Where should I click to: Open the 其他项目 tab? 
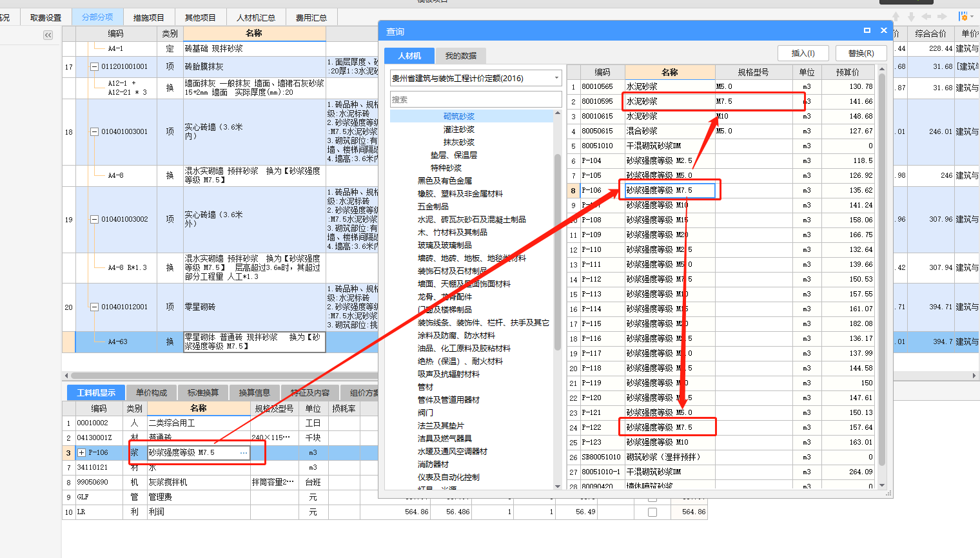[201, 17]
